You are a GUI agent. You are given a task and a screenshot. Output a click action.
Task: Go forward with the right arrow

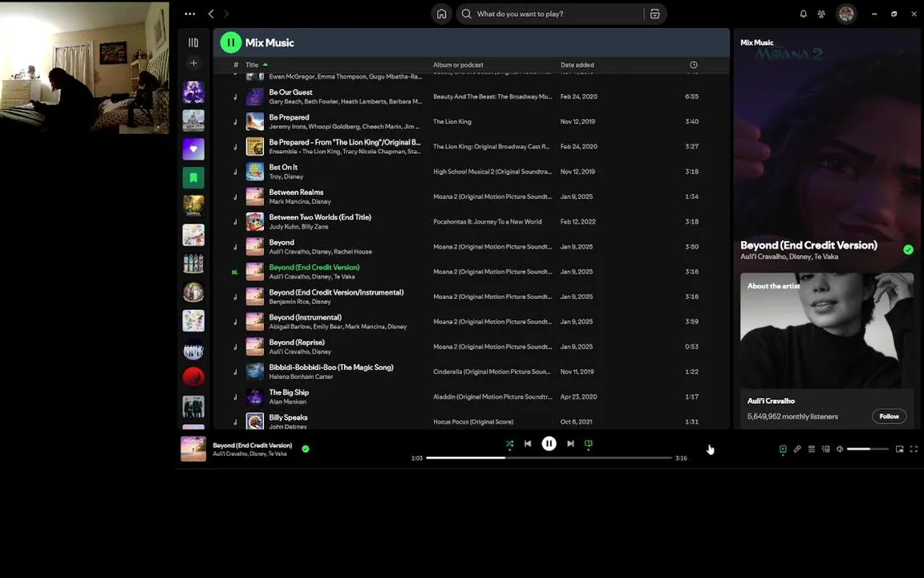click(x=225, y=14)
